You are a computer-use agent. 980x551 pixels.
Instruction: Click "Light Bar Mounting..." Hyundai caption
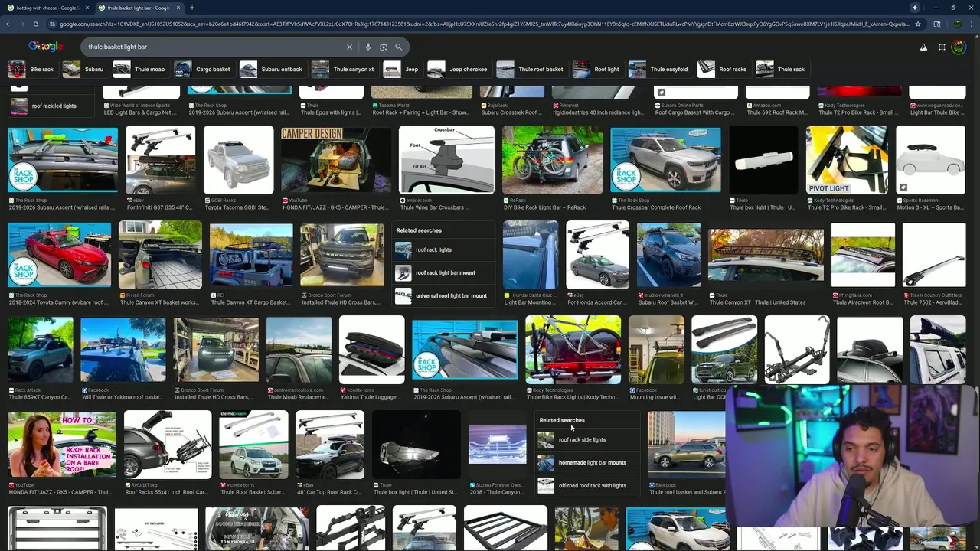[529, 302]
